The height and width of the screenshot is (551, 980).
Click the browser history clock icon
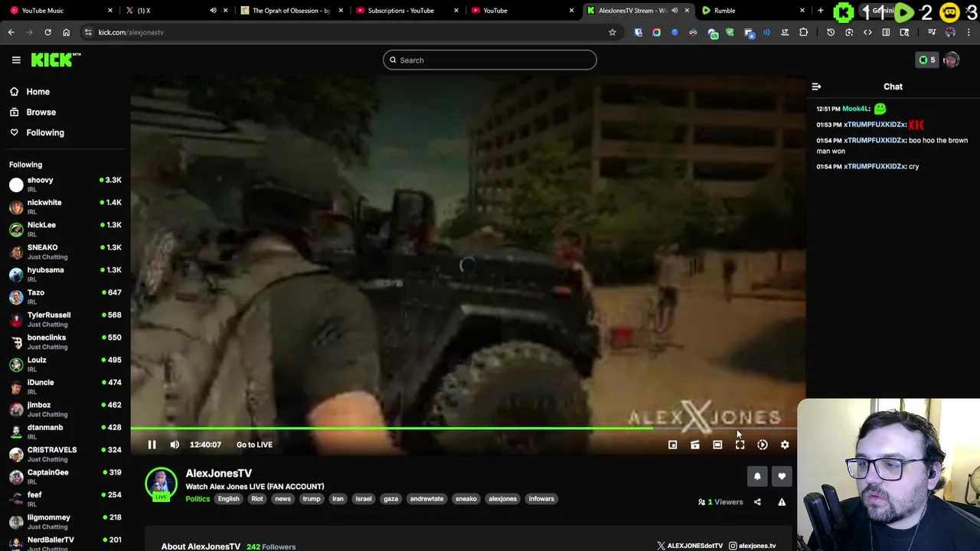(831, 32)
